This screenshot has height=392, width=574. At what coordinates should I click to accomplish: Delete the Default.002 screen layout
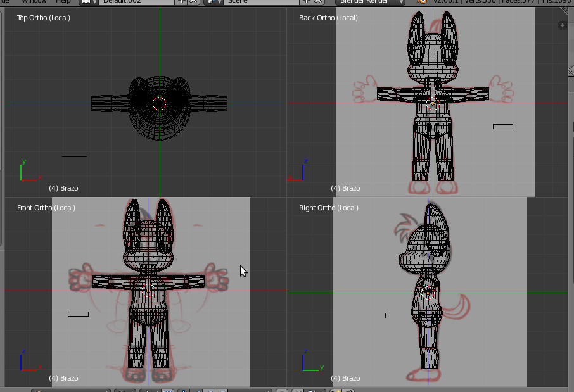pyautogui.click(x=193, y=1)
